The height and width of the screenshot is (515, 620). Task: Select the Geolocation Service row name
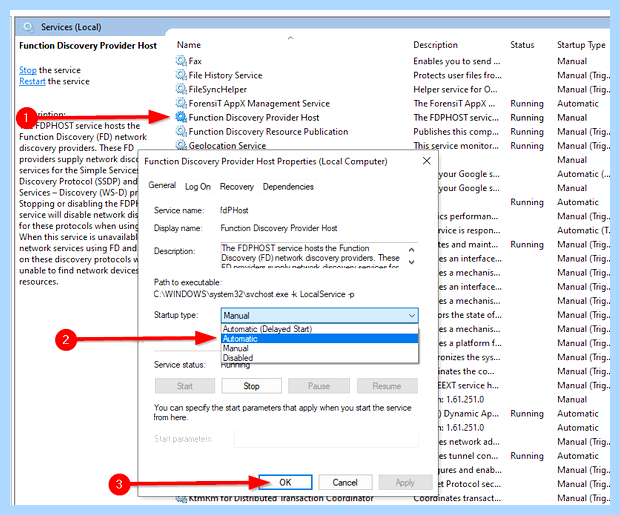(227, 146)
